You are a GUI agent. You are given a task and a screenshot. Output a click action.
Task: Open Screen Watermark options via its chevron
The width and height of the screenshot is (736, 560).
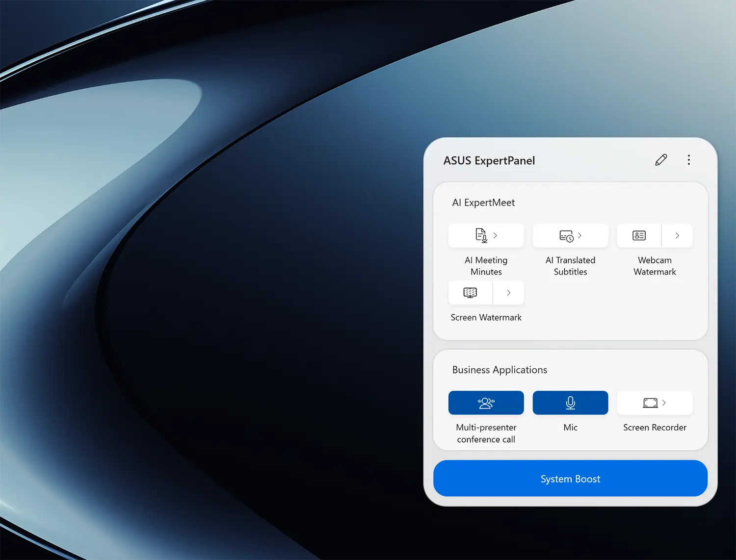[509, 293]
